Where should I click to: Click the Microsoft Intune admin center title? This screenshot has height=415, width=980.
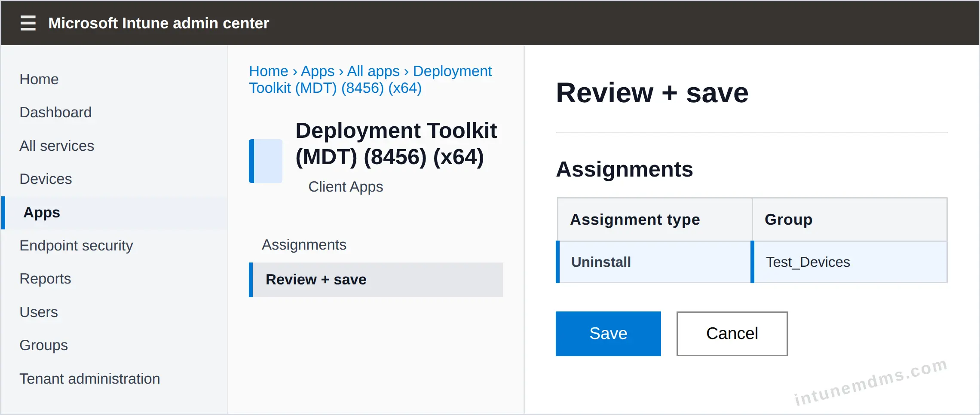pos(159,23)
